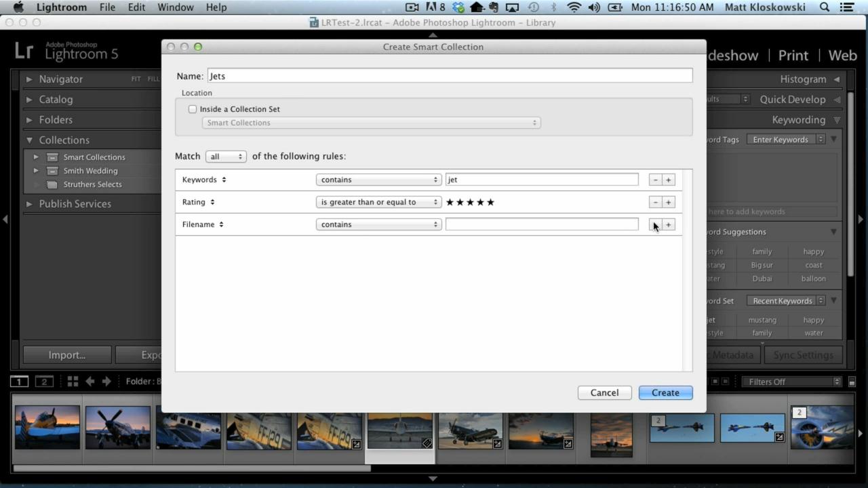This screenshot has height=488, width=868.
Task: Open the Recent Keywords set selector
Action: pyautogui.click(x=786, y=301)
